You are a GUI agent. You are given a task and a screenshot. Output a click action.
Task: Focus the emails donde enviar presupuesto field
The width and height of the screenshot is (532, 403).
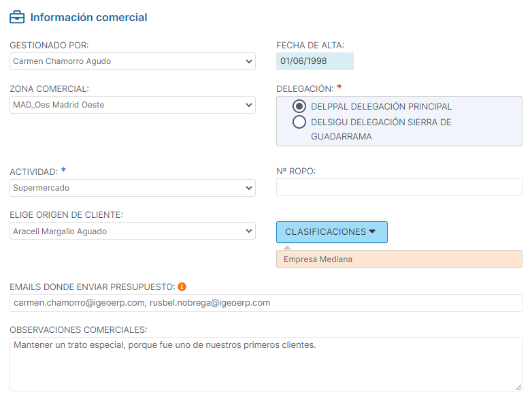[x=265, y=303]
